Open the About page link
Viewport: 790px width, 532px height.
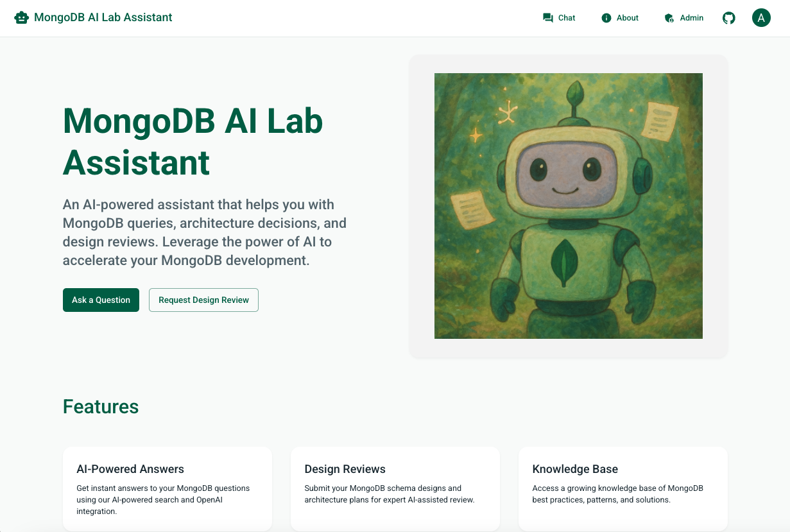(620, 18)
